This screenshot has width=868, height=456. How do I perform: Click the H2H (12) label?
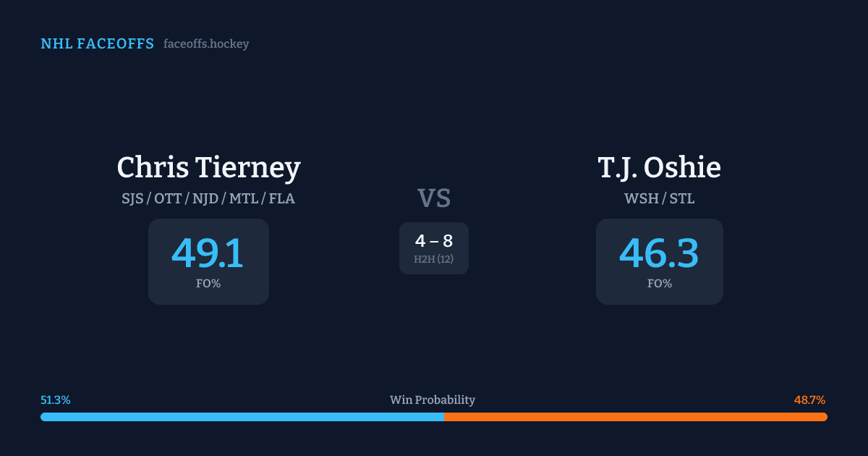pos(434,259)
